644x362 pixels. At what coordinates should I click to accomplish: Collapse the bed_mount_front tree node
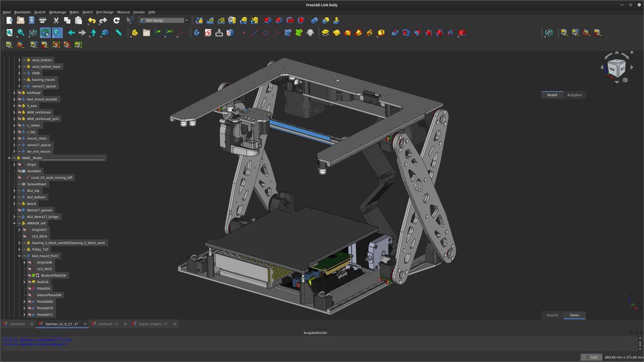19,256
